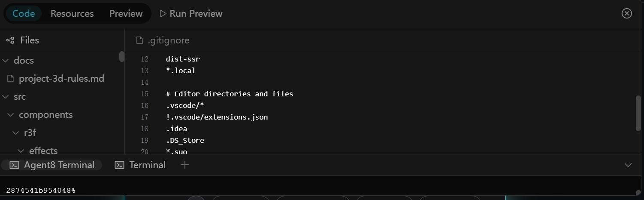This screenshot has height=200, width=644.
Task: Click the Run Preview play icon
Action: (x=163, y=14)
